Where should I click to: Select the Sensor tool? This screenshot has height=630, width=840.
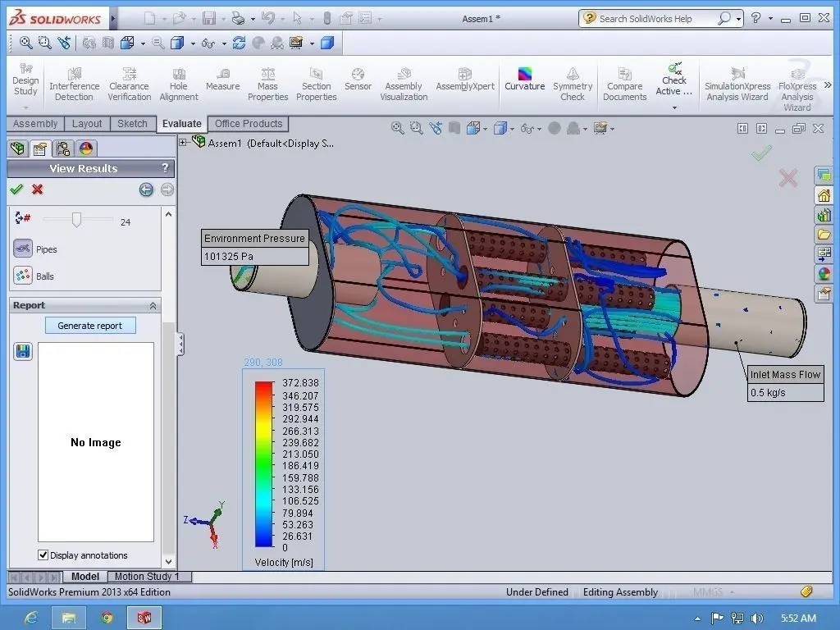pyautogui.click(x=358, y=80)
